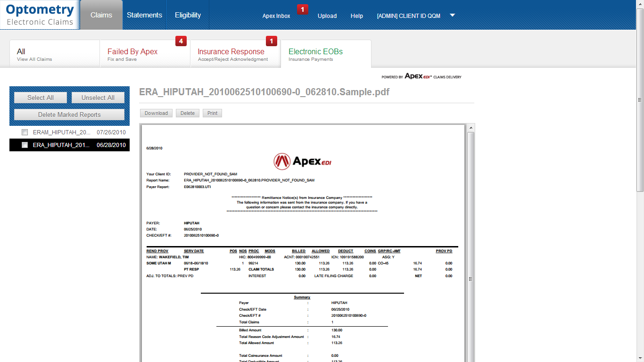The image size is (644, 362).
Task: Open the Help link
Action: (357, 16)
